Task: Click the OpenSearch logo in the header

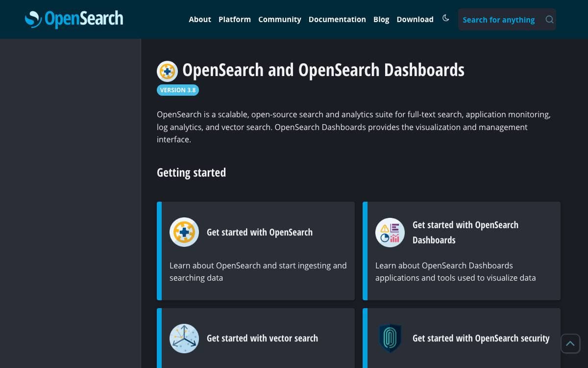Action: point(74,19)
